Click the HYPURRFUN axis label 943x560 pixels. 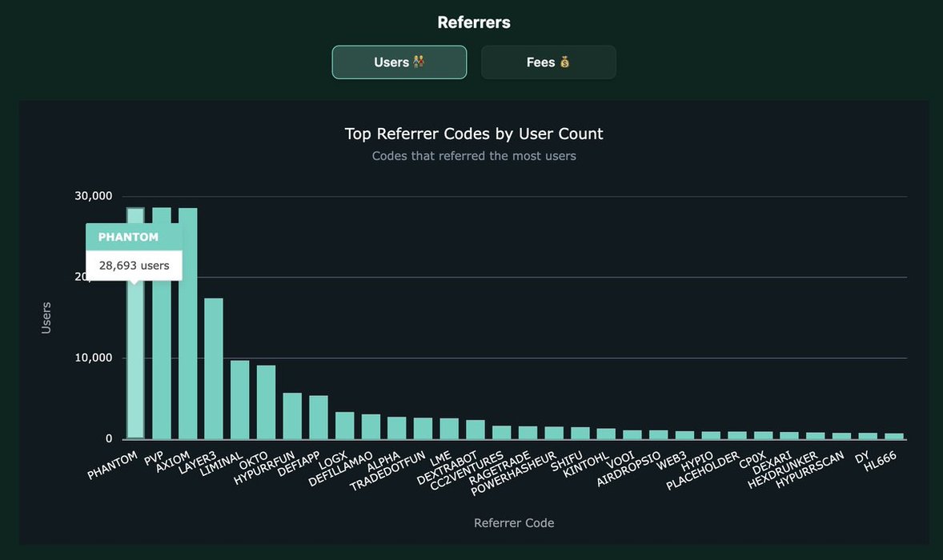pyautogui.click(x=264, y=468)
